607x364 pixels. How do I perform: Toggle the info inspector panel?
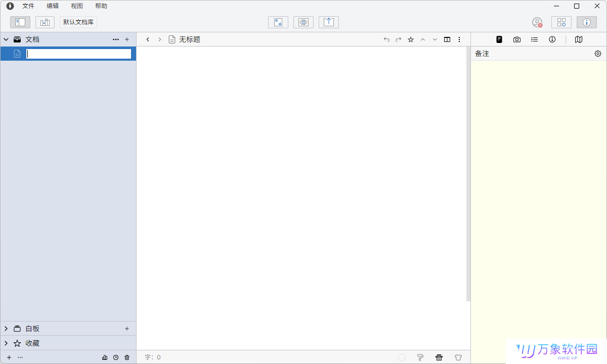pyautogui.click(x=587, y=22)
